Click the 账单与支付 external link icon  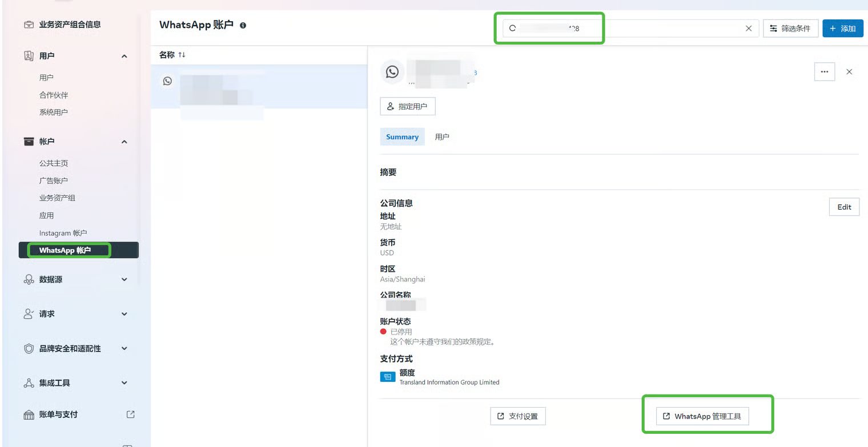click(130, 414)
